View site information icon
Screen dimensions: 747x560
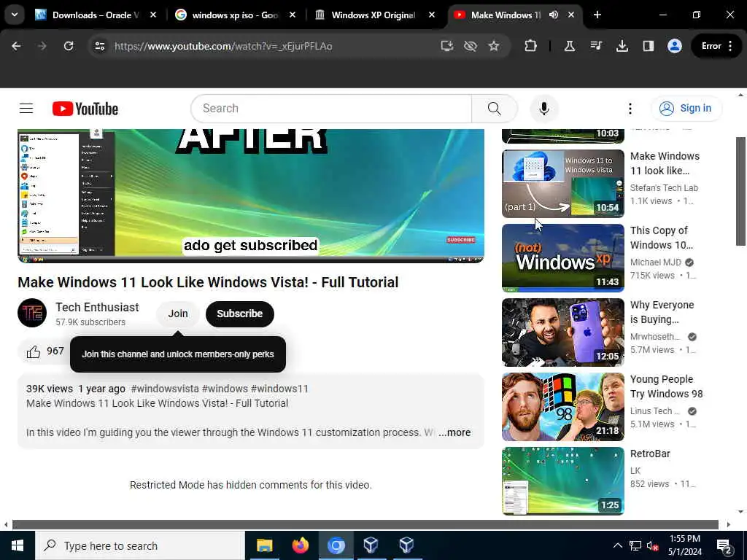pyautogui.click(x=99, y=46)
